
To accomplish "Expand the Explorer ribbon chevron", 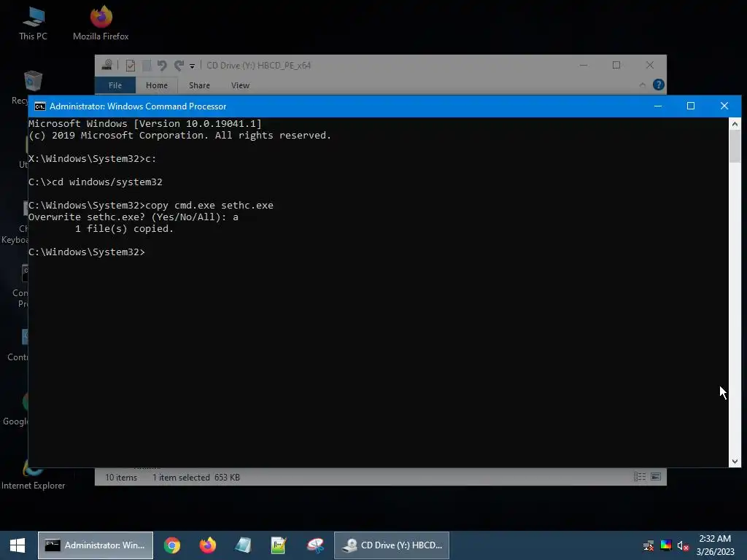I will pyautogui.click(x=642, y=85).
